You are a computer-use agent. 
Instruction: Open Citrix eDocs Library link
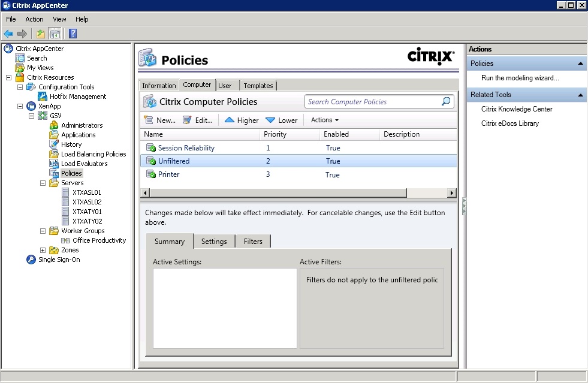509,123
